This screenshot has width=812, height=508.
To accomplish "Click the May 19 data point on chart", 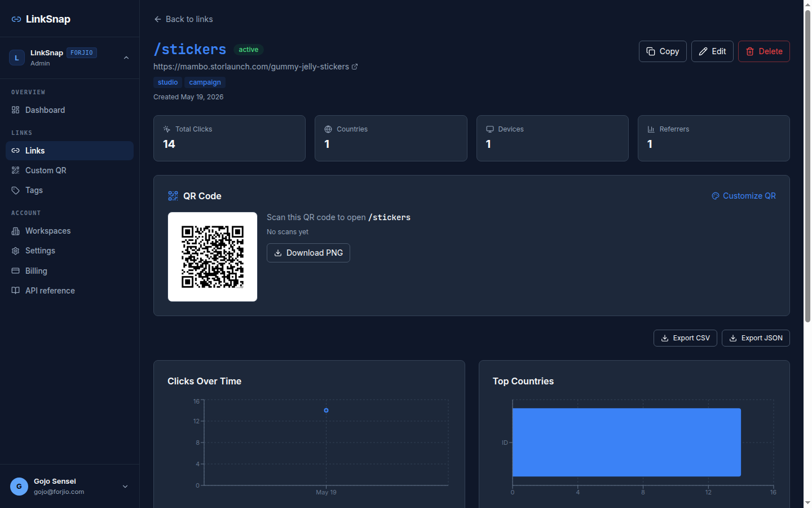I will 326,410.
